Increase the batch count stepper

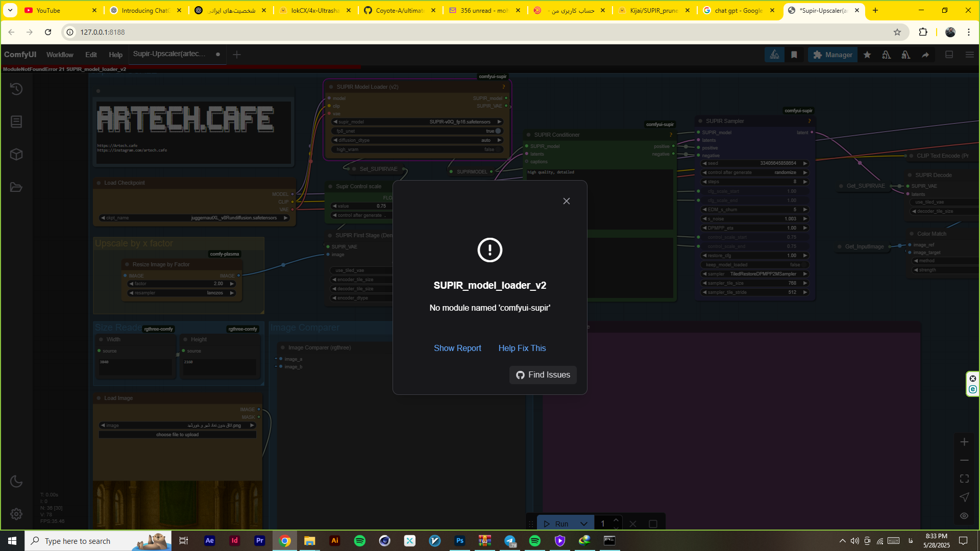[x=616, y=520]
